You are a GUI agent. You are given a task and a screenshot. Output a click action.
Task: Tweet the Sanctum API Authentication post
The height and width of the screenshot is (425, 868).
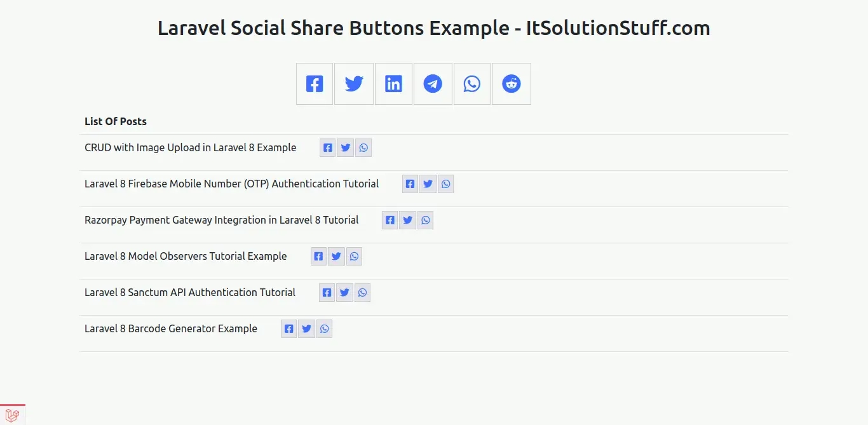(344, 293)
